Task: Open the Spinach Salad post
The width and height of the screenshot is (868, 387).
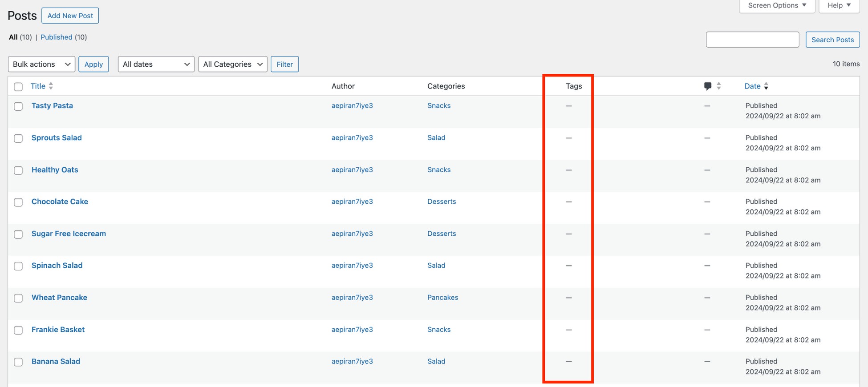Action: pos(57,265)
